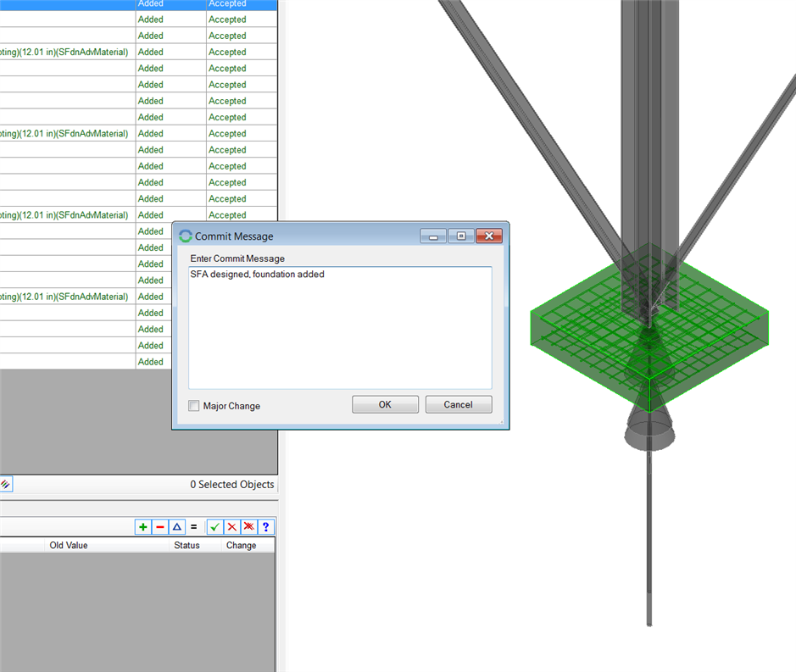Viewport: 796px width, 672px height.
Task: Close the Commit Message dialog window
Action: (x=488, y=236)
